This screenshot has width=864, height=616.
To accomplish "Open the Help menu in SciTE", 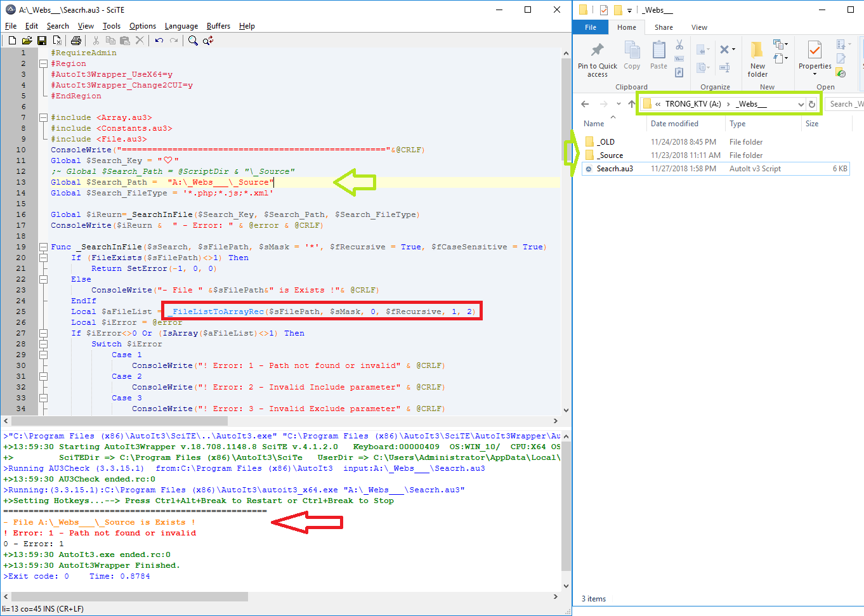I will 247,26.
